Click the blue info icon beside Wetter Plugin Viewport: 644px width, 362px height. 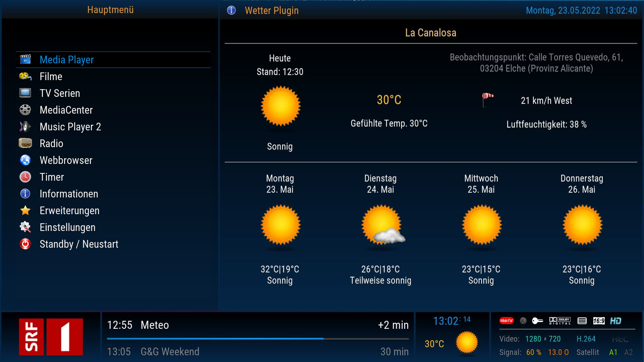tap(231, 10)
